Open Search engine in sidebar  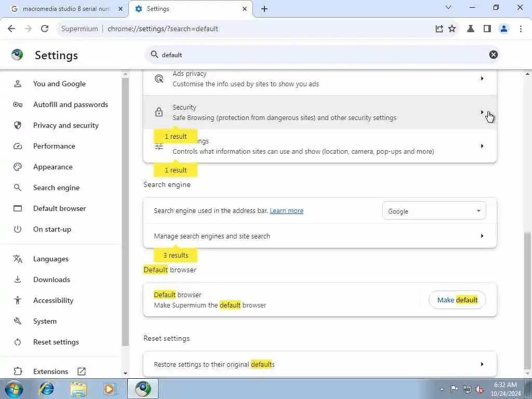click(56, 188)
